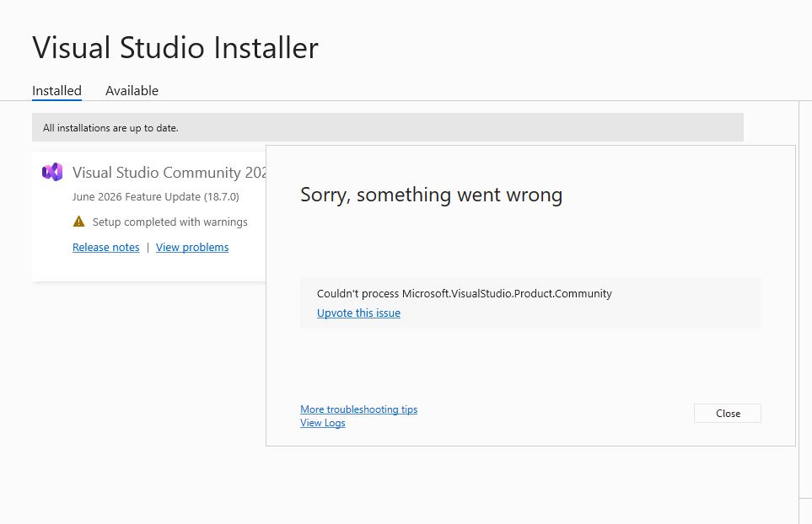Screen dimensions: 812x524
Task: Click the yellow warning triangle icon
Action: tap(78, 222)
